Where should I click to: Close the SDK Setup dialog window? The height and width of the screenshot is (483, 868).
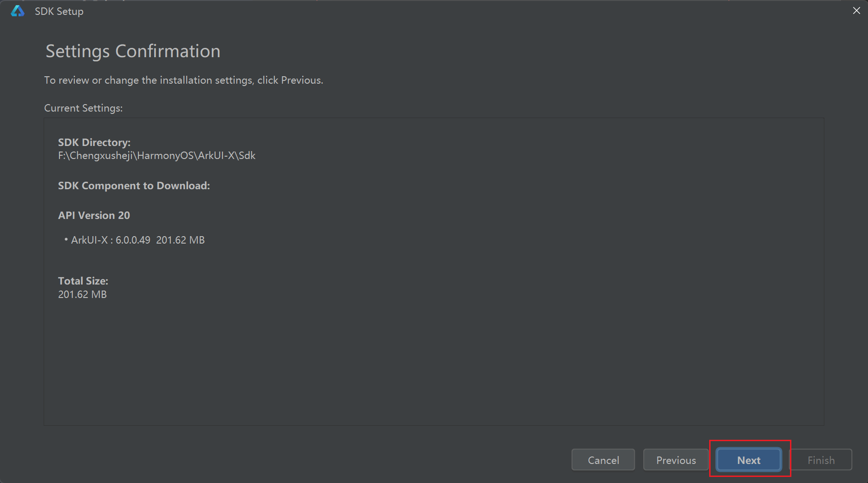point(856,11)
